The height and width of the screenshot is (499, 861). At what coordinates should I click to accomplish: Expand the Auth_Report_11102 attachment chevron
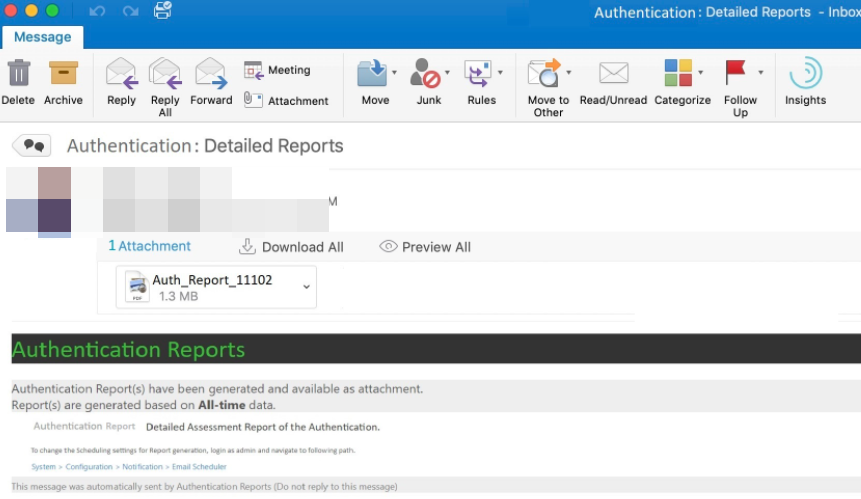[306, 287]
